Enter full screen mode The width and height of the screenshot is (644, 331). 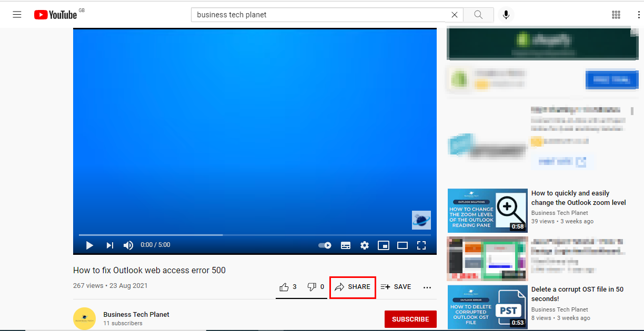(421, 245)
